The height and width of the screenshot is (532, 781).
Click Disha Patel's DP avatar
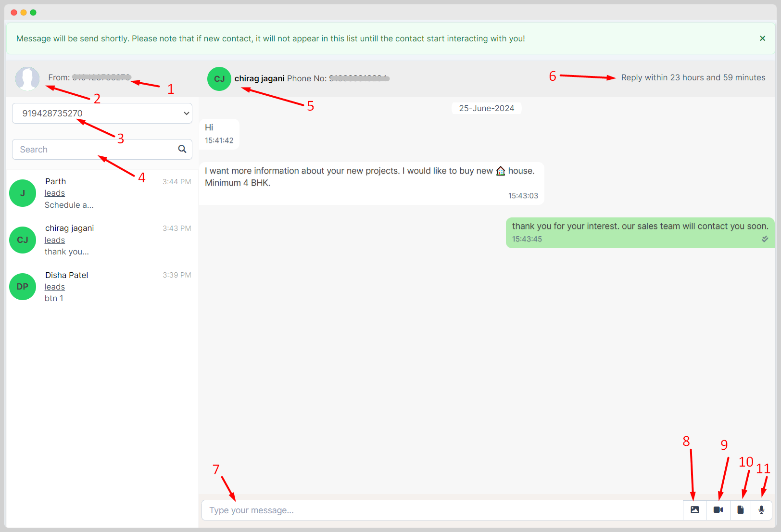tap(22, 286)
